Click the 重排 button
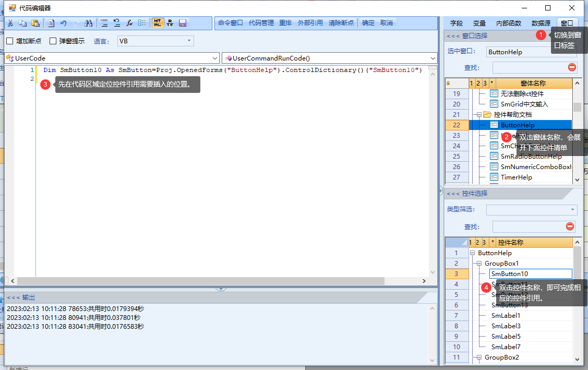This screenshot has height=370, width=588. coord(285,23)
